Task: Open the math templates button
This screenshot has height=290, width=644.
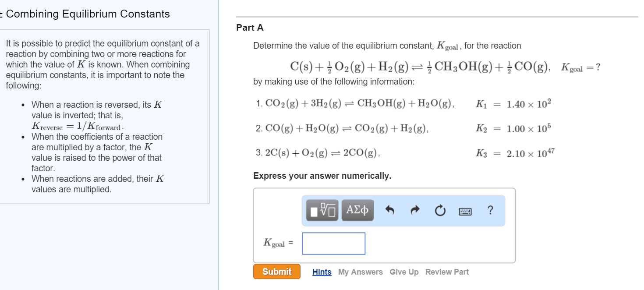Action: tap(322, 211)
